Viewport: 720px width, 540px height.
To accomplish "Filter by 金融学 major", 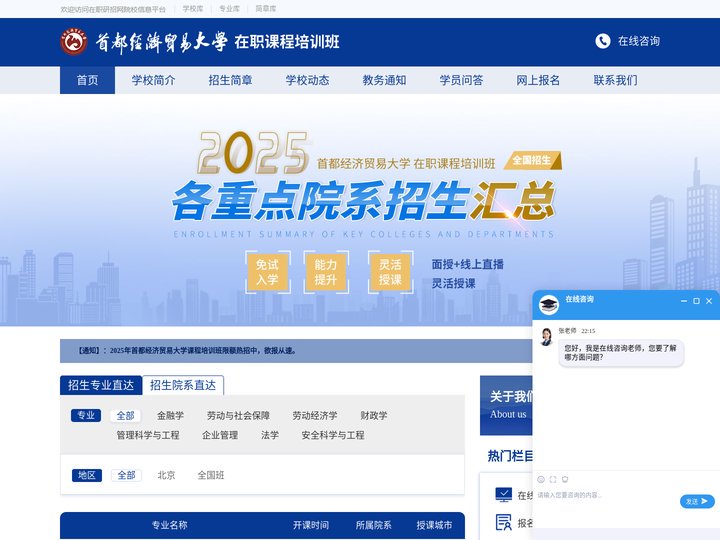I will tap(170, 416).
